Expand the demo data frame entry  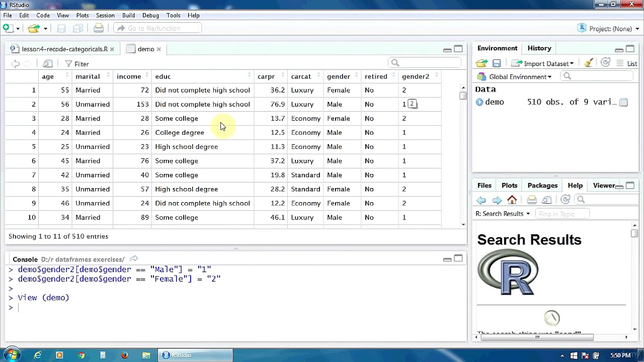[x=479, y=102]
